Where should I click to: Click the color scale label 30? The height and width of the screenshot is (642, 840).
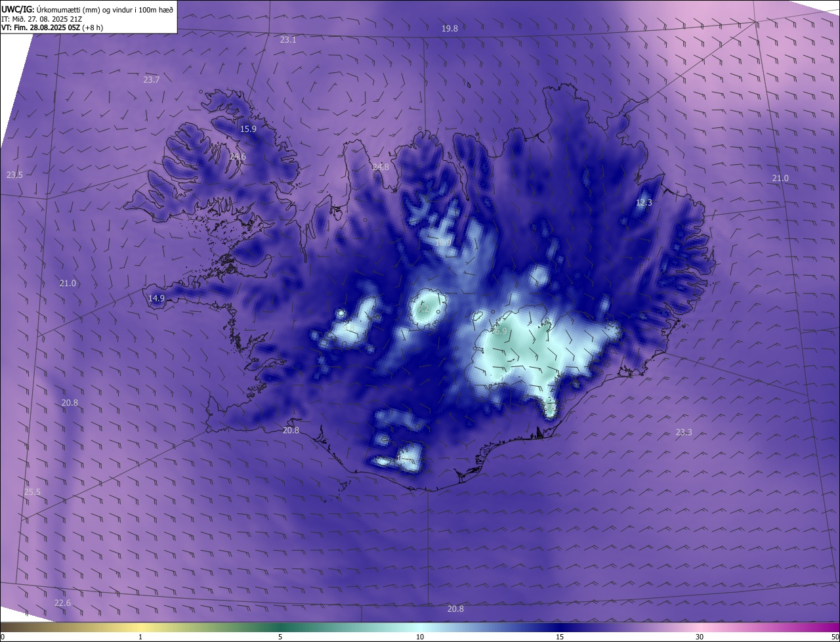[x=700, y=637]
